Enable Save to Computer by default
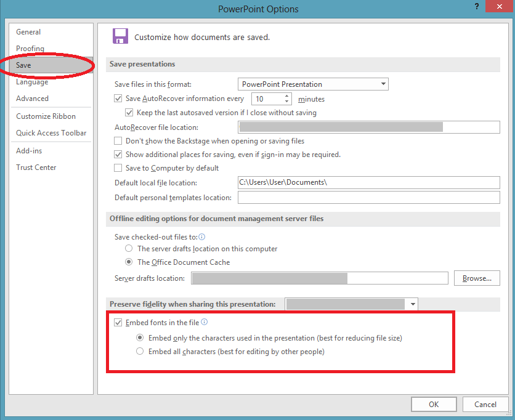This screenshot has width=515, height=420. (x=118, y=168)
